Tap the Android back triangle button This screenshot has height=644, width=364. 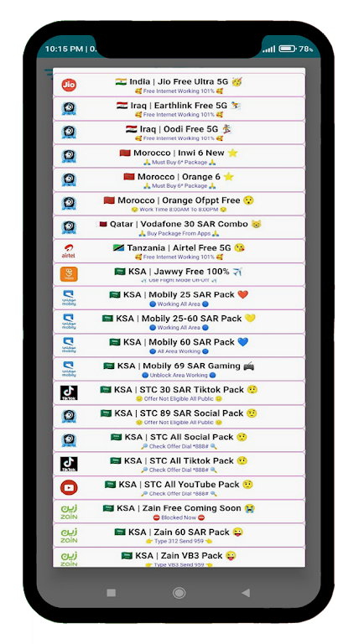coord(246,593)
